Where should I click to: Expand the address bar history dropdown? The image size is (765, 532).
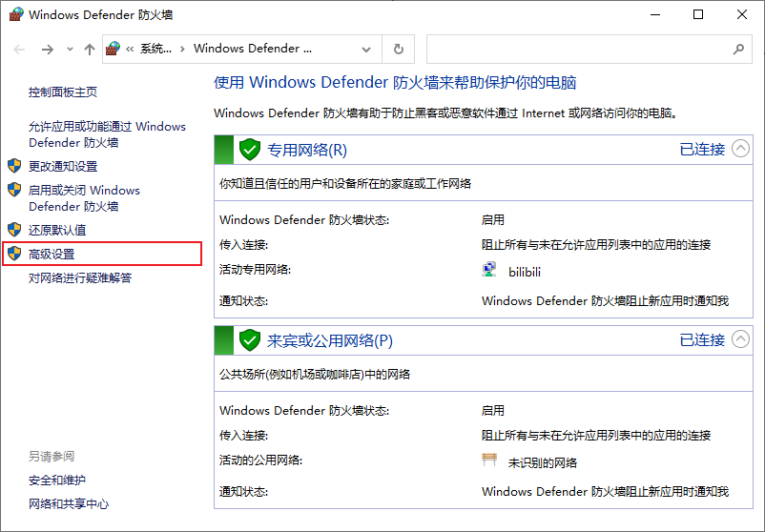[366, 50]
